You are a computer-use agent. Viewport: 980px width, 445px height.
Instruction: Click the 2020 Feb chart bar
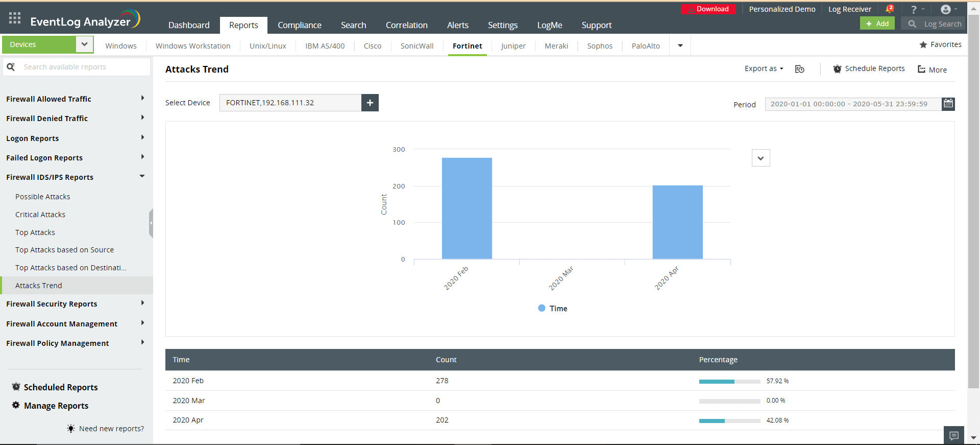click(467, 208)
